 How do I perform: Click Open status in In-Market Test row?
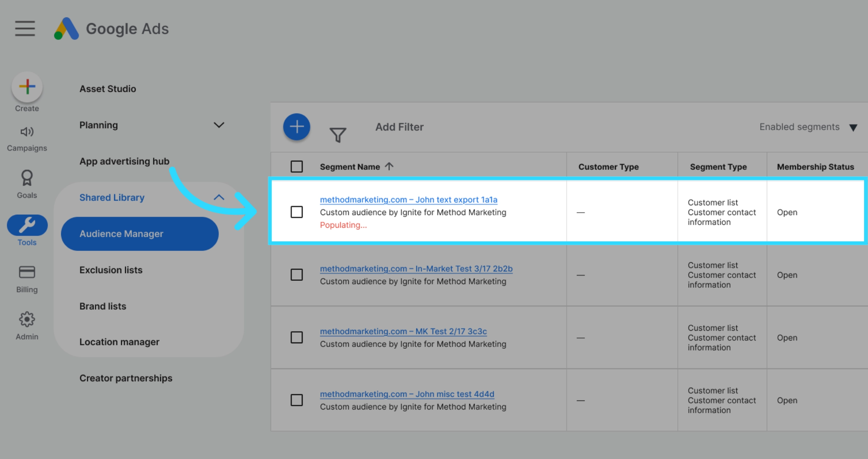[787, 275]
